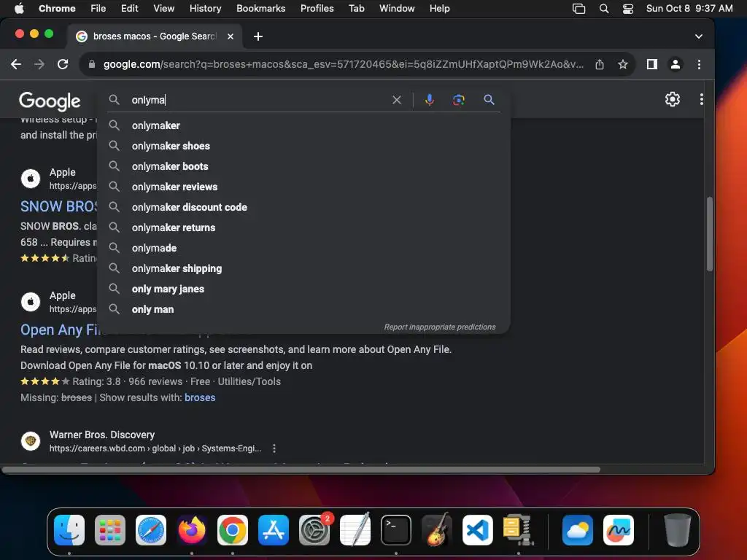Open the 'Open Any File' result link
747x560 pixels.
60,330
